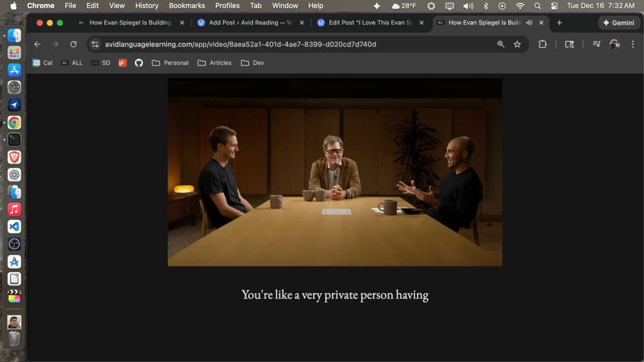This screenshot has width=644, height=362.
Task: Switch to the Add Post WordPress tab
Action: coord(245,23)
